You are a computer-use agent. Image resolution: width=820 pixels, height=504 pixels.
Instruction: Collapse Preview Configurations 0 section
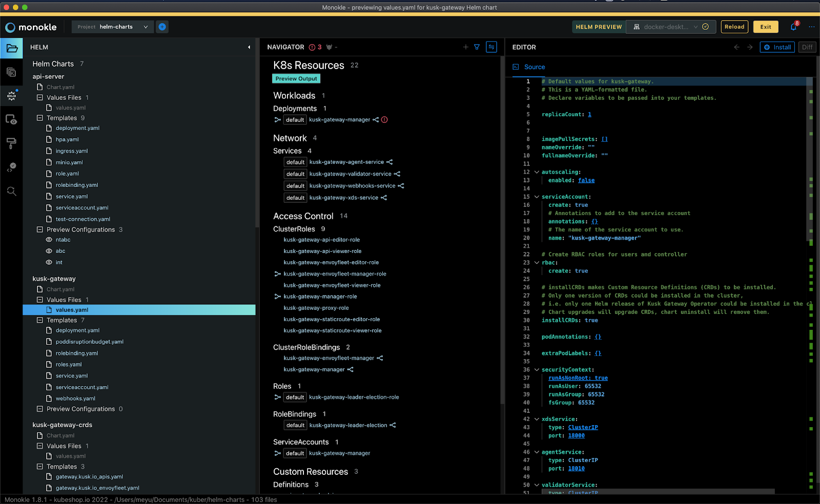tap(39, 409)
